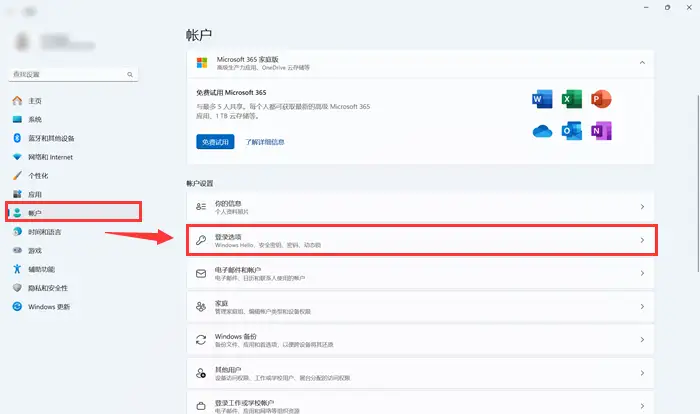Expand 电子邮件和帐户 row chevron
This screenshot has height=414, width=700.
[642, 273]
